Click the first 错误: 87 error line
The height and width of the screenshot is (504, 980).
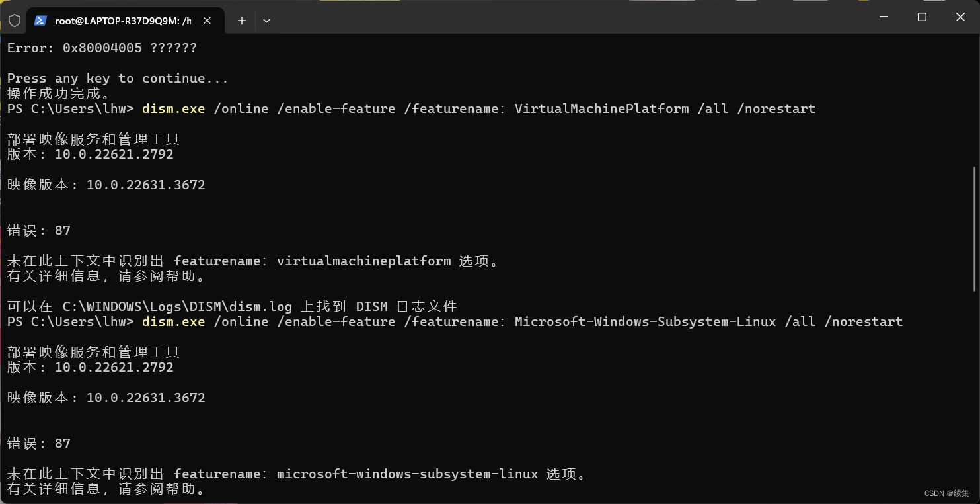(x=37, y=230)
